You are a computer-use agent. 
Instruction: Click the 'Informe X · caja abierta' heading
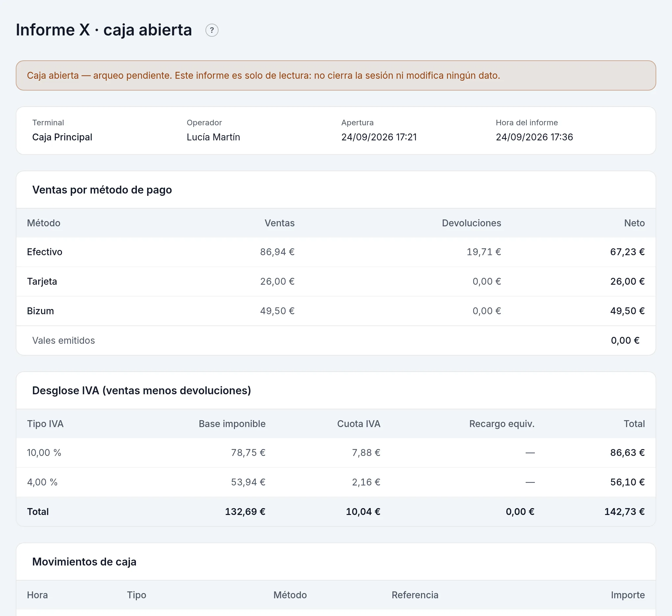104,30
